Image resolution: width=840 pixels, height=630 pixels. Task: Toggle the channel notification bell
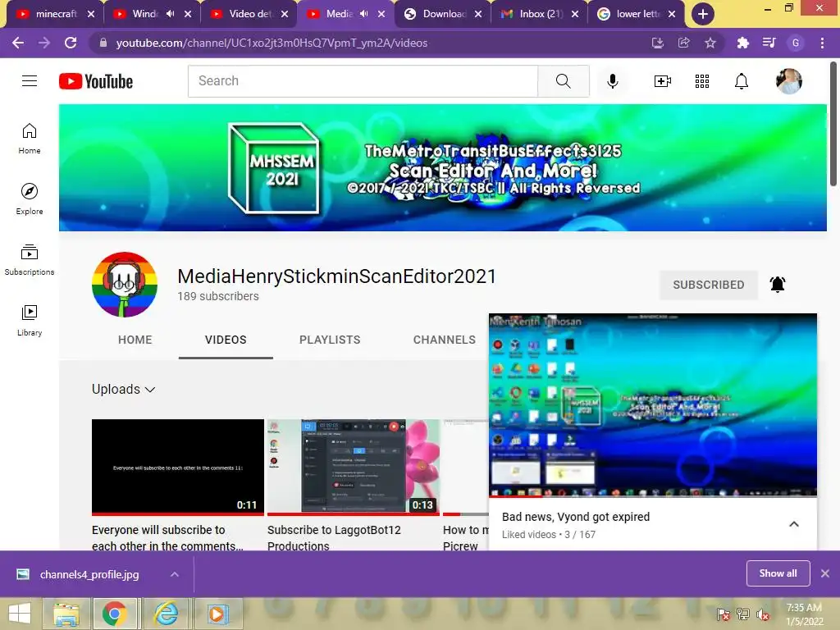coord(778,285)
